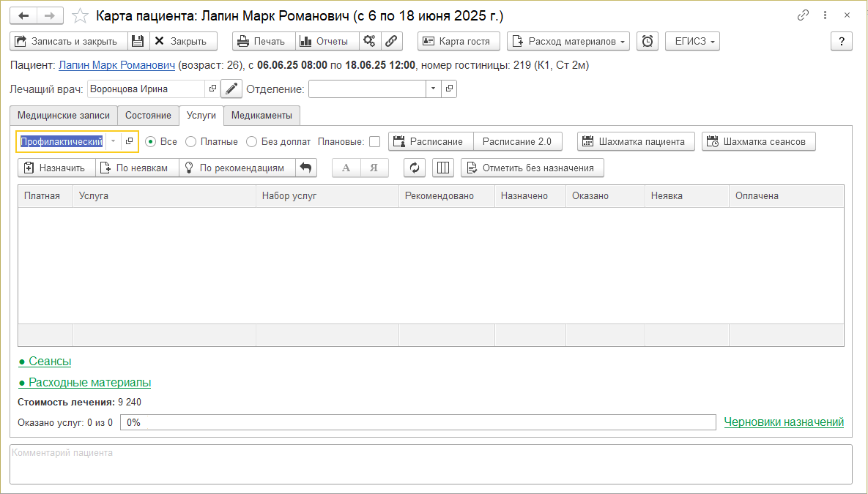Open patient link Лапин Марк Романович
The height and width of the screenshot is (494, 868).
pos(116,65)
